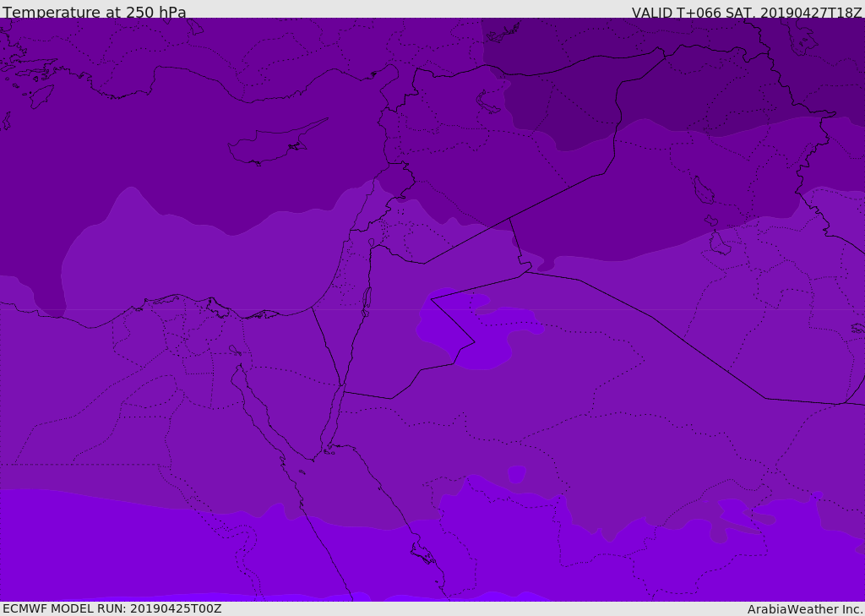Select the 'ECMWF MODEL RUN: 20190425T00Z' footer text

coord(112,608)
